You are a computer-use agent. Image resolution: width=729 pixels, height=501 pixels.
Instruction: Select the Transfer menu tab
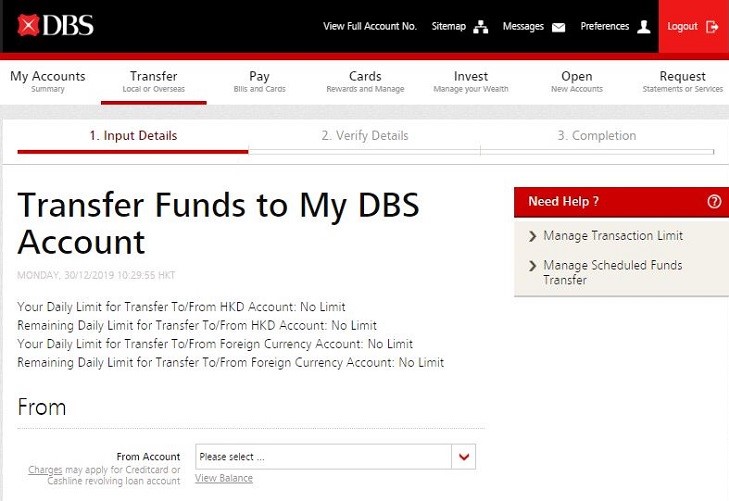153,81
